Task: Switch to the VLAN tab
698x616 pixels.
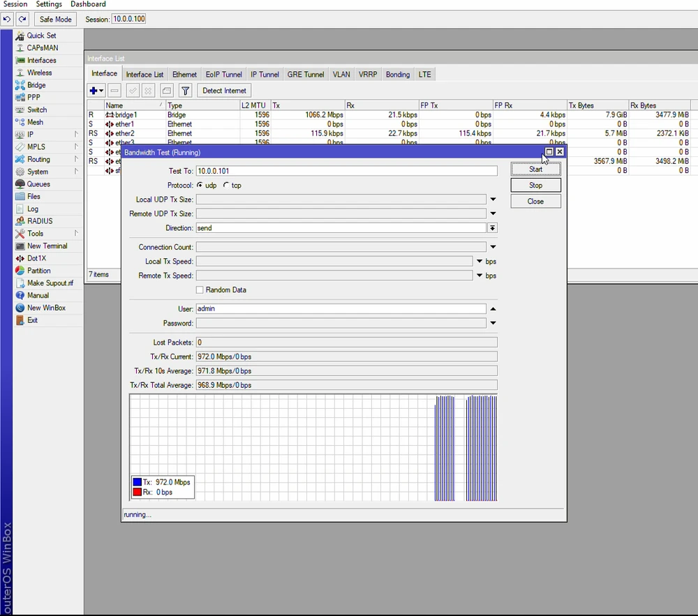Action: pos(341,74)
